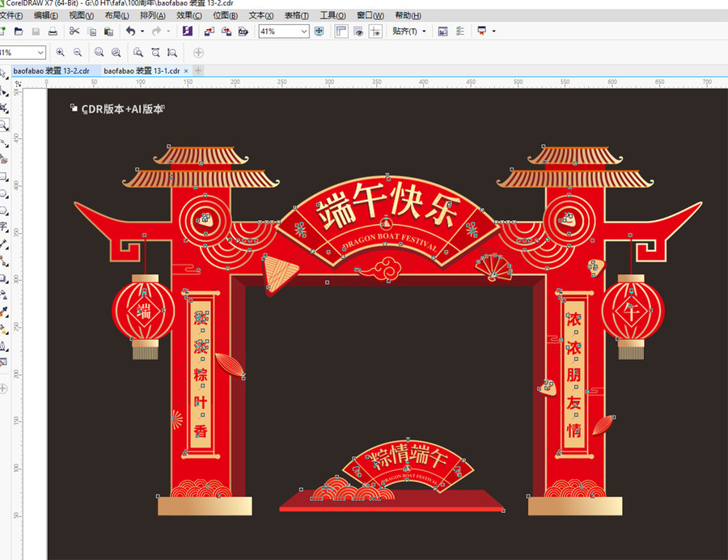Screen dimensions: 728x560
Task: Open the 表格(T) menu
Action: (297, 15)
